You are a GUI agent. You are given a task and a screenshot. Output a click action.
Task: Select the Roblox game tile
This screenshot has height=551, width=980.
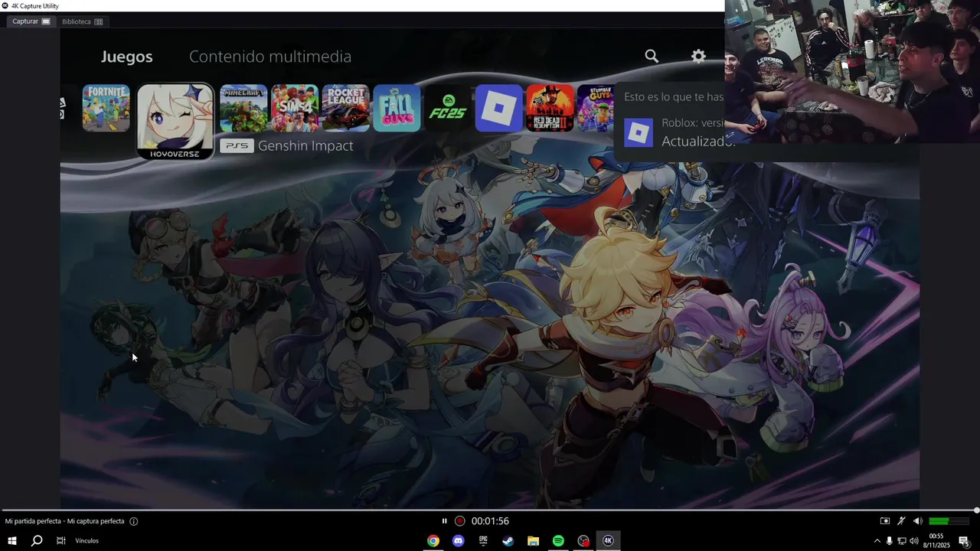[499, 108]
